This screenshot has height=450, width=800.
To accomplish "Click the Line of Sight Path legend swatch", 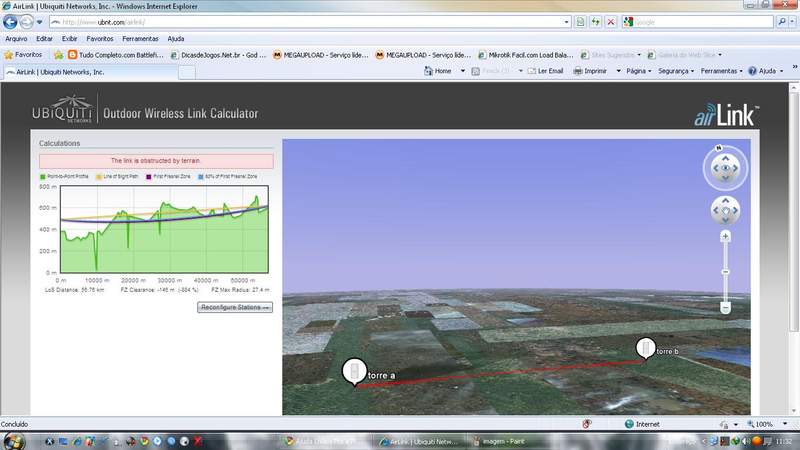I will pos(99,177).
